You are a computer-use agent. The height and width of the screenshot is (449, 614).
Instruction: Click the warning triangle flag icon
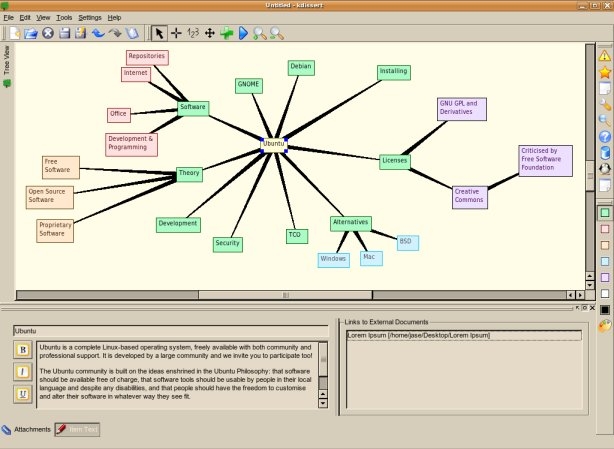pyautogui.click(x=605, y=56)
